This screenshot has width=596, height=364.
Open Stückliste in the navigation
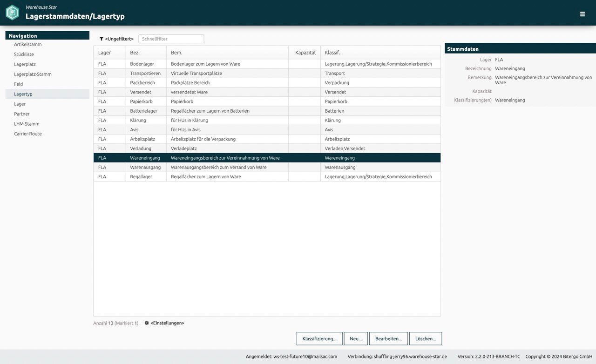point(24,54)
